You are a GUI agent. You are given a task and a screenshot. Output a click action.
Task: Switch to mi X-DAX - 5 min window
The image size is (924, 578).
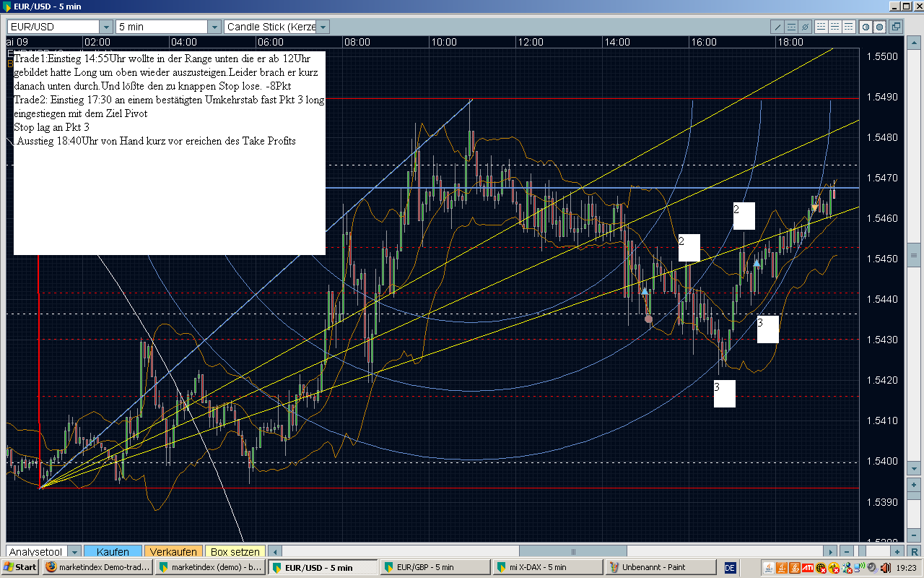point(547,567)
